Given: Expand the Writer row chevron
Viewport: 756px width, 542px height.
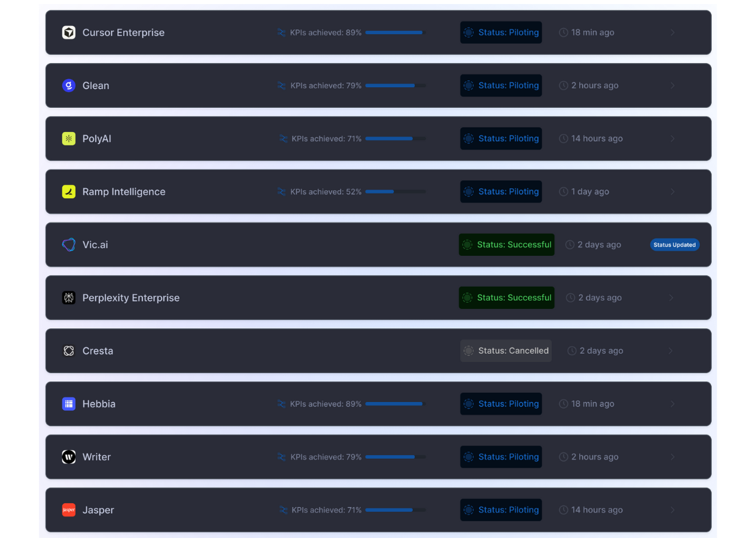Looking at the screenshot, I should point(673,456).
